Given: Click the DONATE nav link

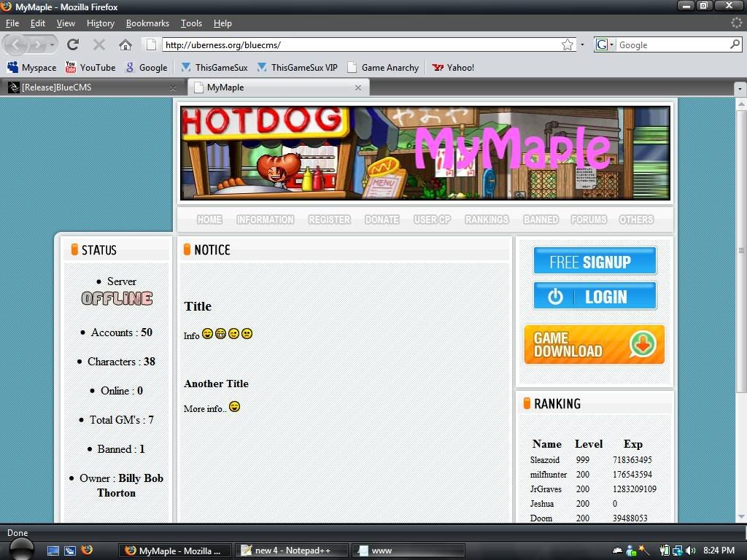Looking at the screenshot, I should 382,219.
